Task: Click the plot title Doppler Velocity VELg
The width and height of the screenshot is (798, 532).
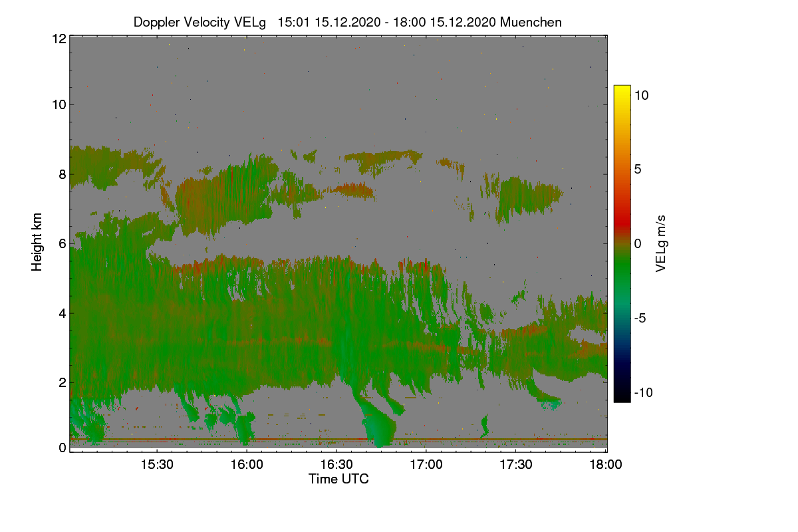Action: pyautogui.click(x=199, y=22)
